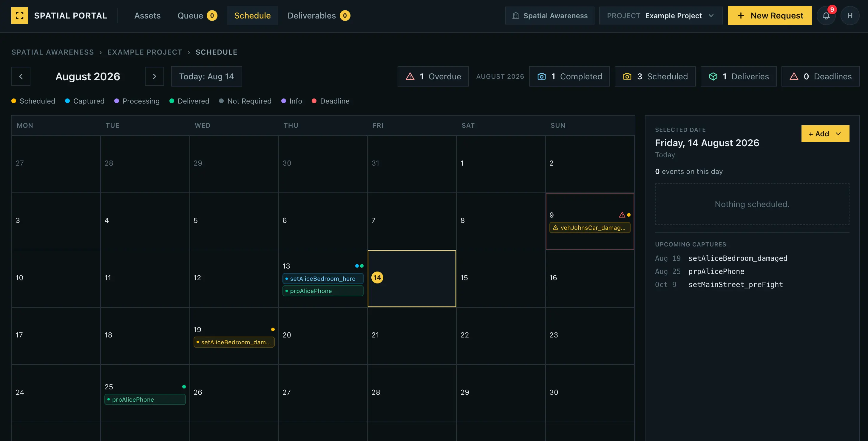This screenshot has height=441, width=868.
Task: Select today's date 14 in the calendar
Action: tap(412, 278)
